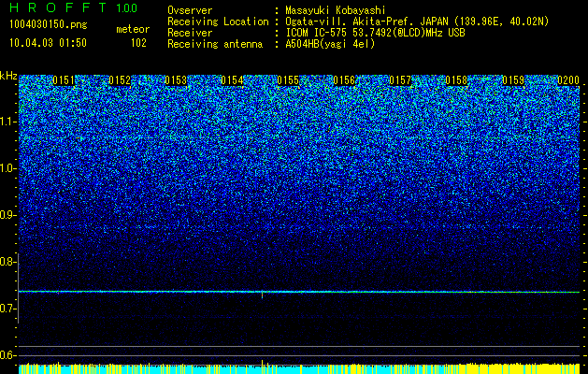Click the 0200 time marker
The image size is (588, 374).
click(x=568, y=80)
